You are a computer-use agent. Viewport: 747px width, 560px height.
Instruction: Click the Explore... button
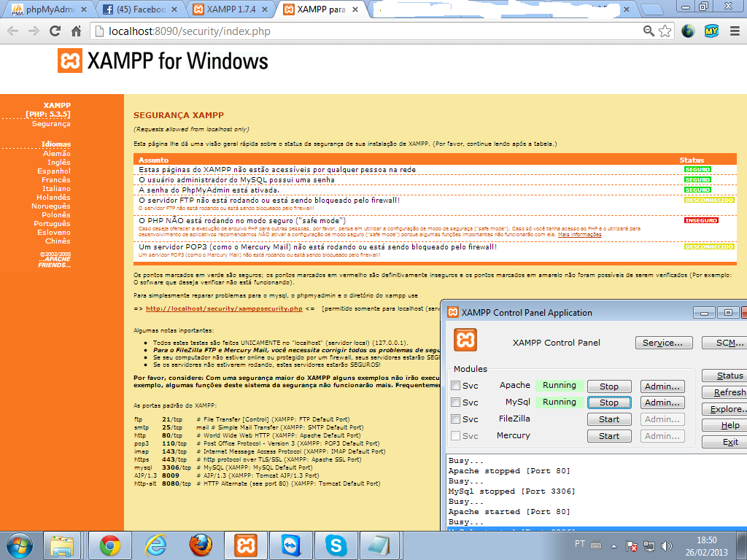[725, 409]
